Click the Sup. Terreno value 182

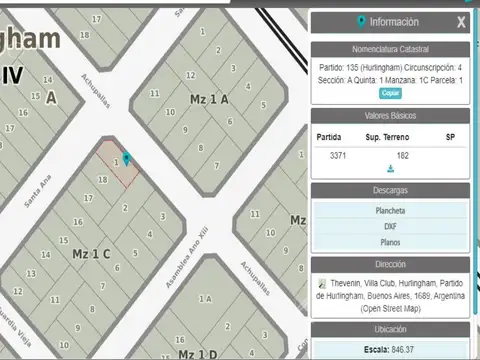click(403, 156)
